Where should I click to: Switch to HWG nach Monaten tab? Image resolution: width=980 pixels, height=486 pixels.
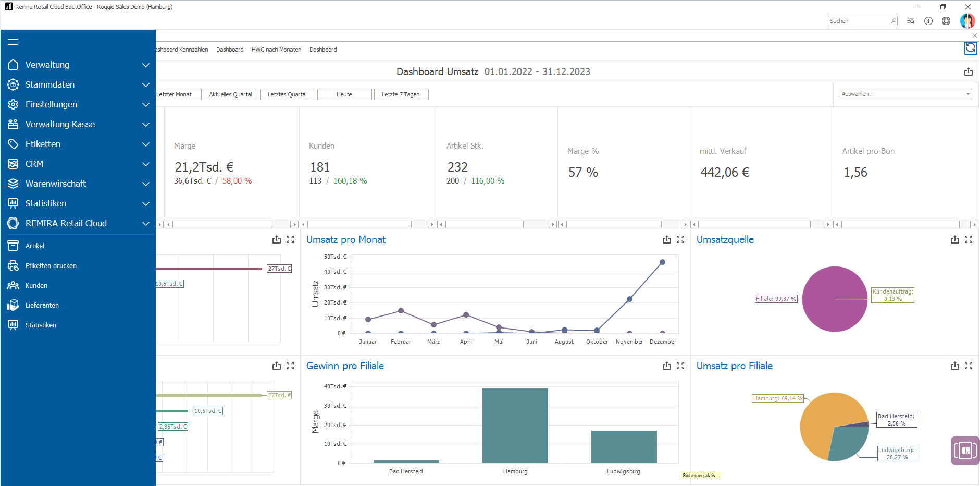[x=276, y=50]
